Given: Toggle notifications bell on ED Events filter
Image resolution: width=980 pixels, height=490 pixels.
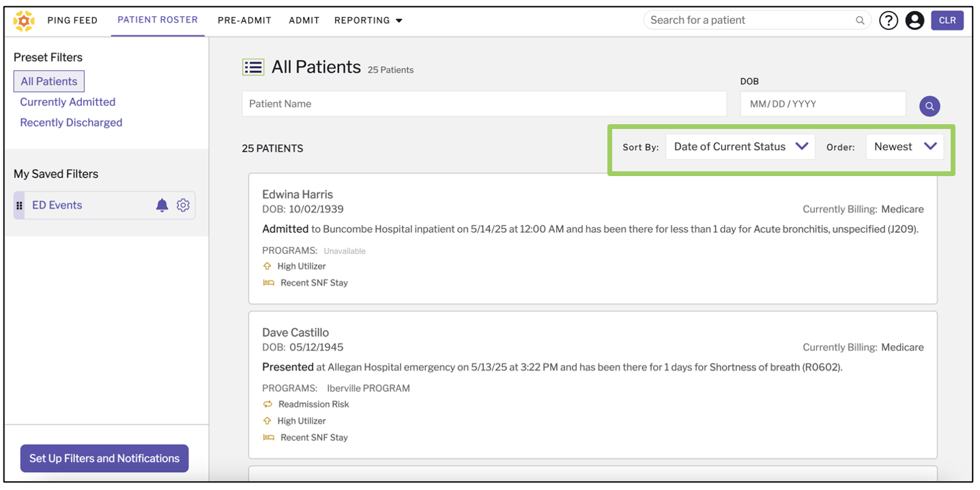Looking at the screenshot, I should pos(162,205).
